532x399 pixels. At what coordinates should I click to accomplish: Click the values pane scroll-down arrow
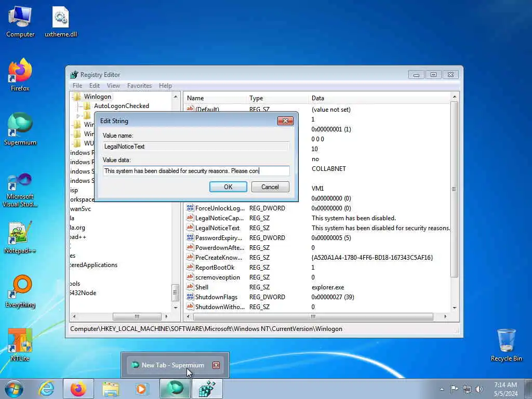(x=454, y=308)
